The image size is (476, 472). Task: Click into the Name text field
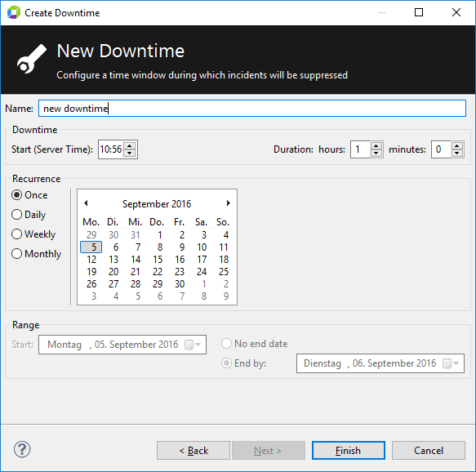point(252,109)
